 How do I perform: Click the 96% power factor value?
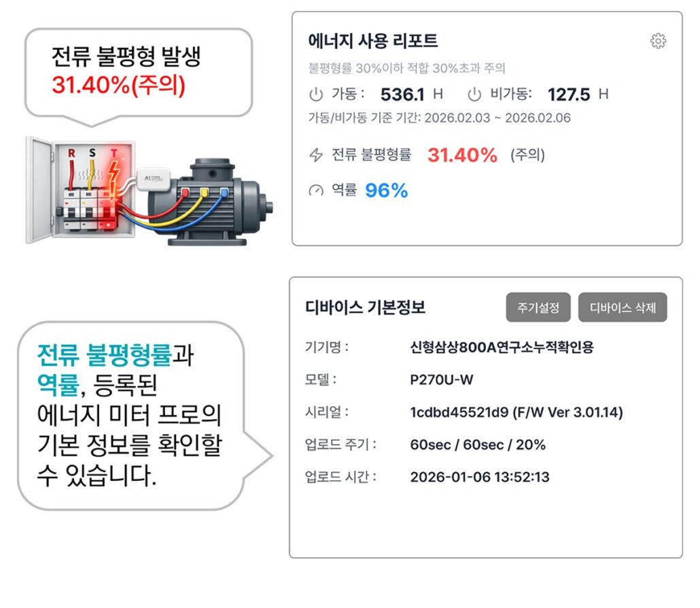(387, 191)
